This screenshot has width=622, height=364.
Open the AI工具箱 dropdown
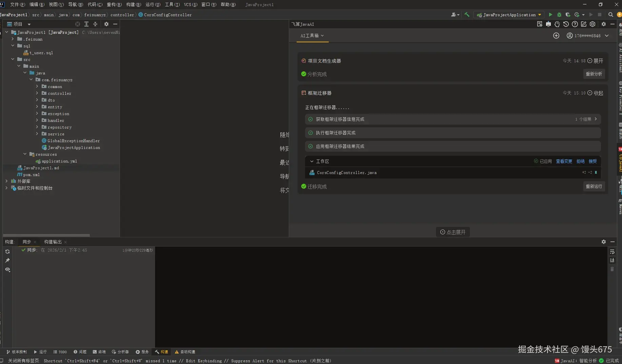point(312,36)
